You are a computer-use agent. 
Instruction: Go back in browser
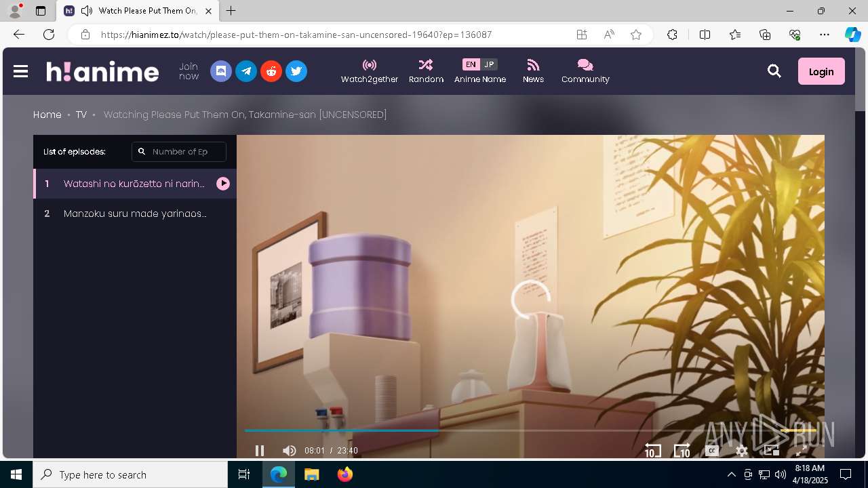tap(19, 35)
